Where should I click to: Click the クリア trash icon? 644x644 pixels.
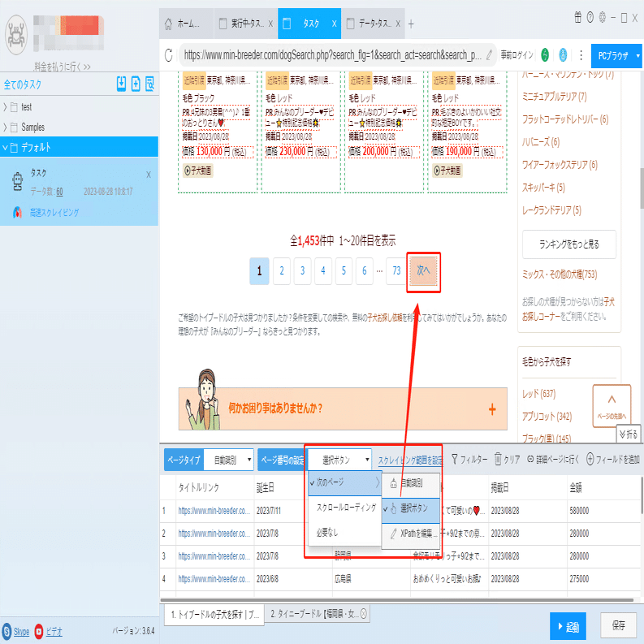coord(498,459)
